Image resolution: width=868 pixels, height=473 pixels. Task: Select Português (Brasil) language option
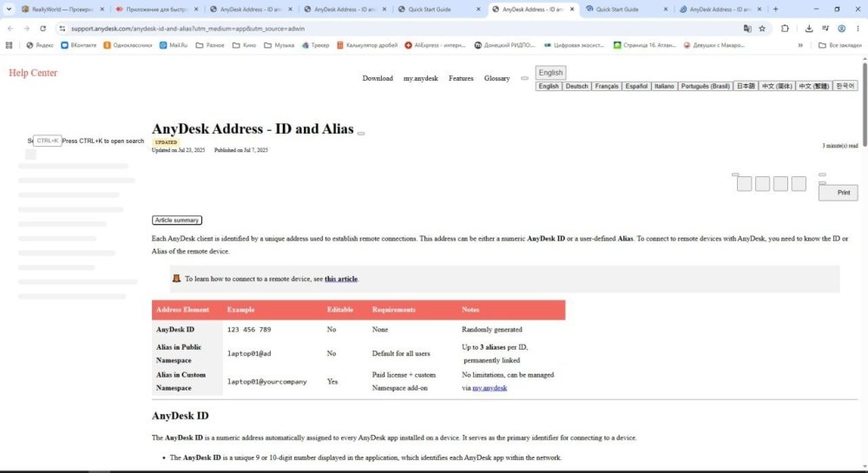(705, 86)
